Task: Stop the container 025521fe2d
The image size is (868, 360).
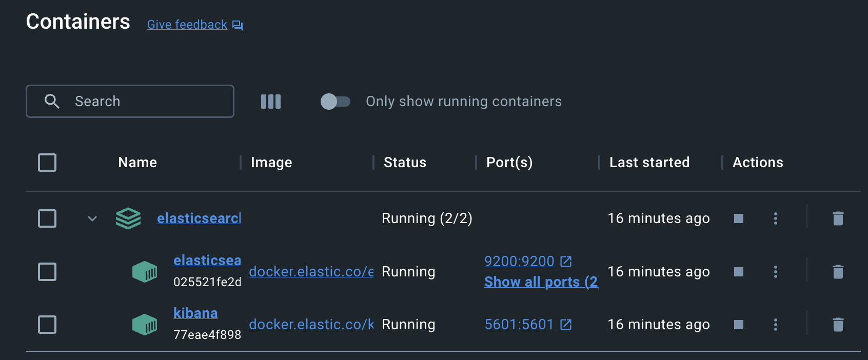Action: 739,272
